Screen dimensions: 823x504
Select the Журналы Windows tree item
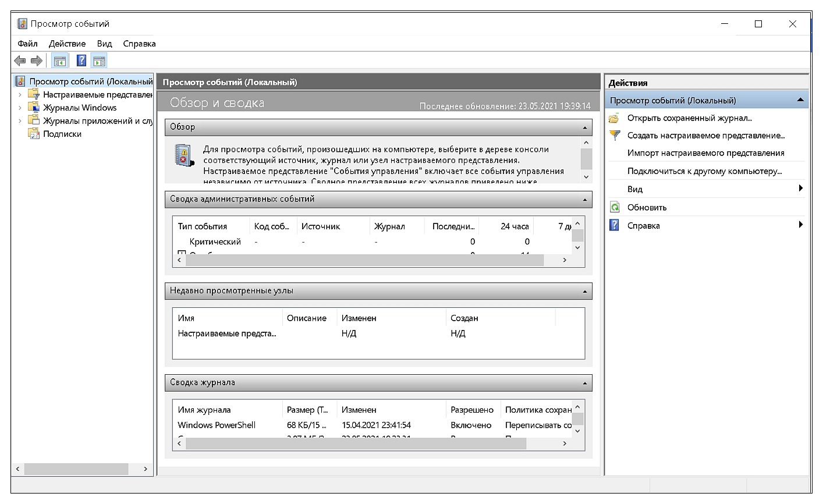click(x=80, y=108)
